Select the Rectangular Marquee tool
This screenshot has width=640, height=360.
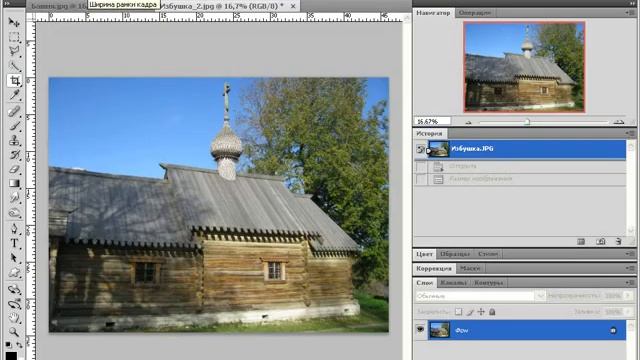pyautogui.click(x=14, y=37)
